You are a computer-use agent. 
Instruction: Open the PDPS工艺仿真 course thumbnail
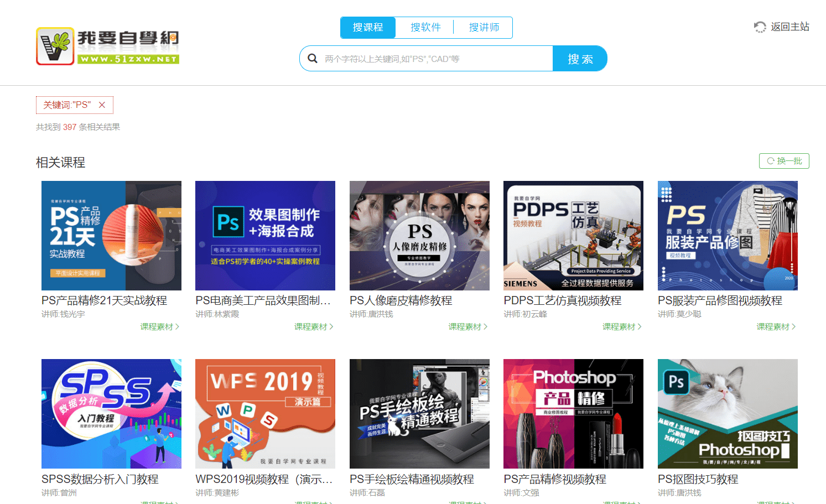573,236
